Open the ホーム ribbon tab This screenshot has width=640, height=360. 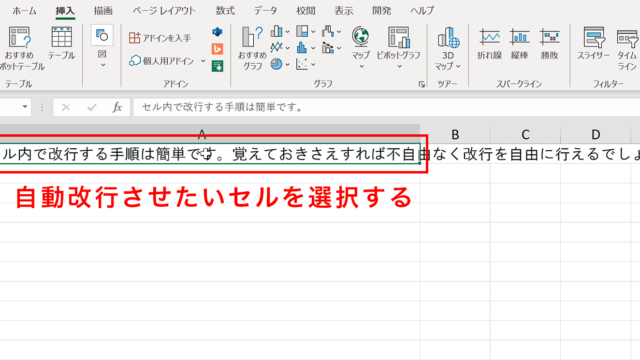(x=24, y=11)
